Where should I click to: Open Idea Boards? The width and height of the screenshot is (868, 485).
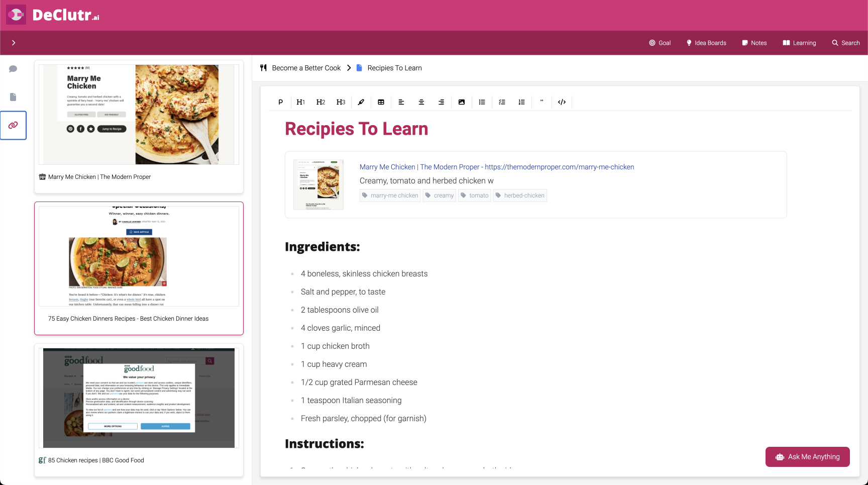[x=706, y=43]
